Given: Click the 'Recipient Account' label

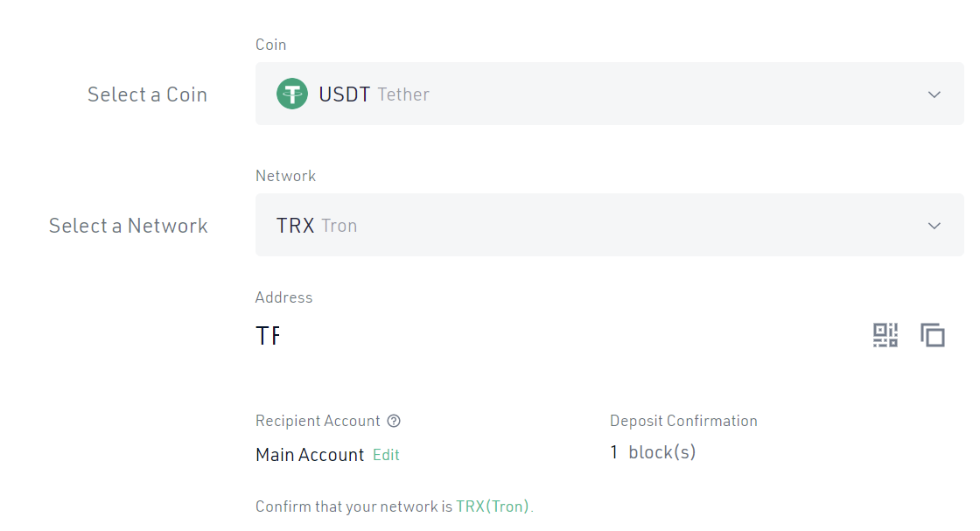Looking at the screenshot, I should tap(318, 421).
